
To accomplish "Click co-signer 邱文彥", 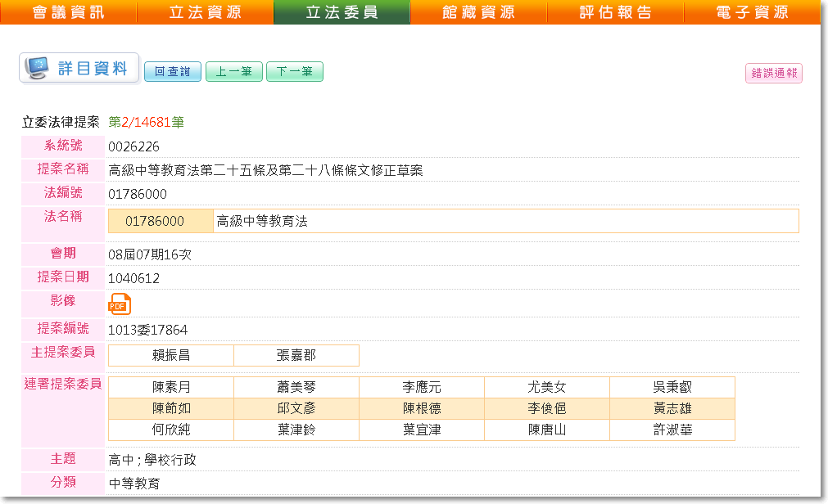I will (296, 409).
